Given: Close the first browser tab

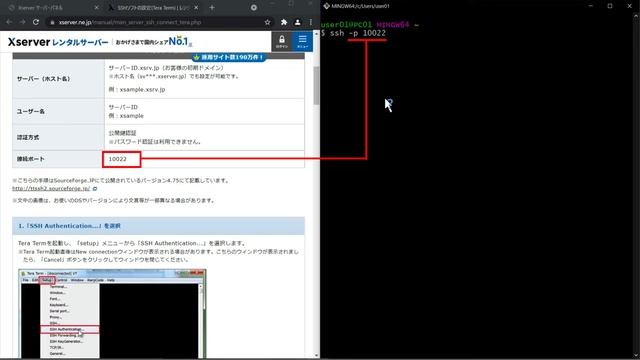Looking at the screenshot, I should (x=96, y=7).
